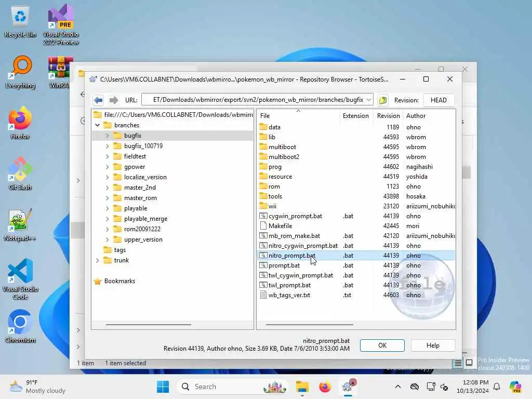The width and height of the screenshot is (532, 399).
Task: Open the Help button
Action: (433, 345)
